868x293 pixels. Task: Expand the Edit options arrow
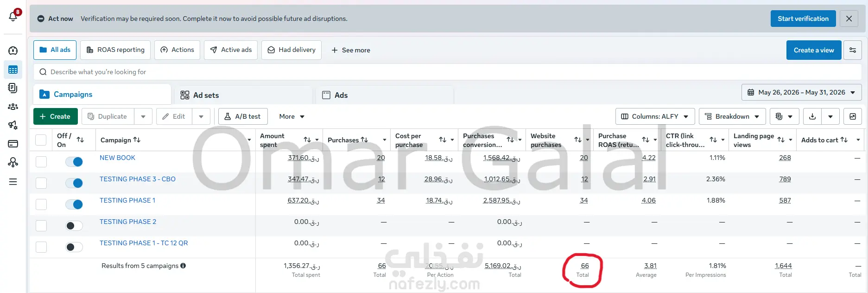pyautogui.click(x=201, y=116)
